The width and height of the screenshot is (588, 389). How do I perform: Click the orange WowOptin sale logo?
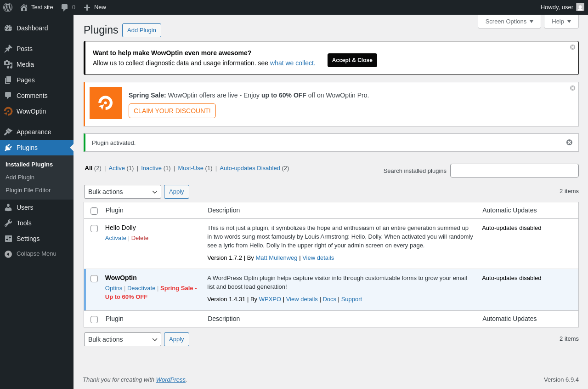[106, 103]
